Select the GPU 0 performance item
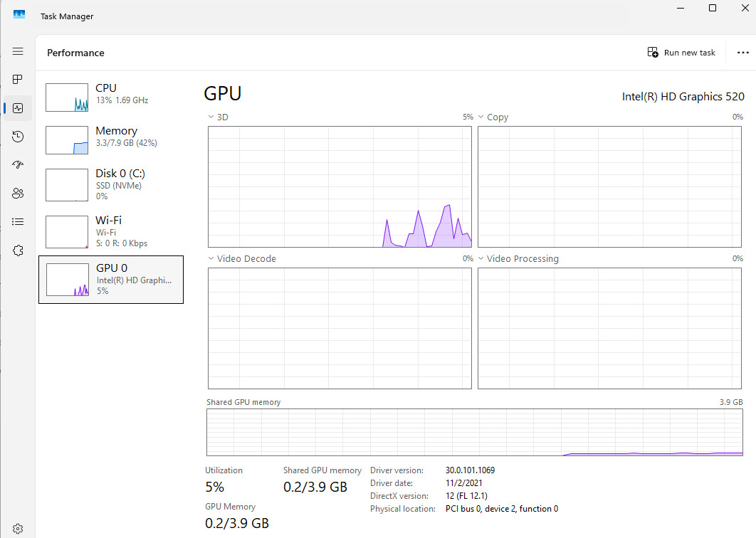The width and height of the screenshot is (756, 538). coord(111,280)
